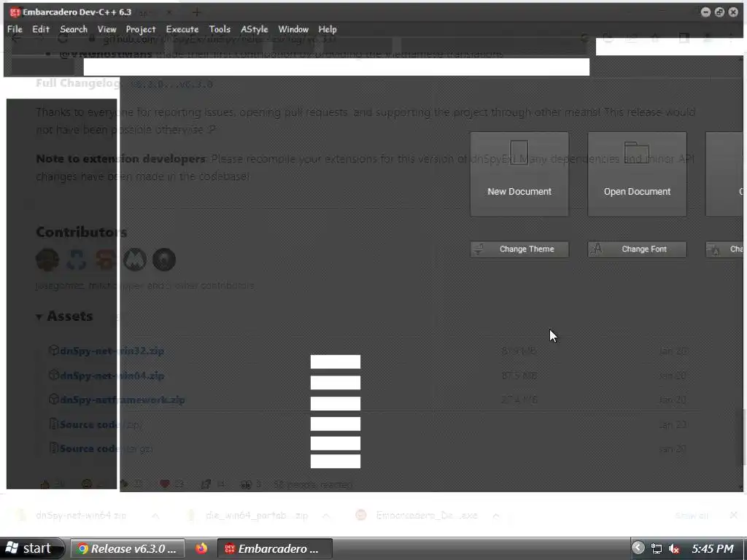Open the Search menu
This screenshot has height=560, width=747.
(74, 29)
